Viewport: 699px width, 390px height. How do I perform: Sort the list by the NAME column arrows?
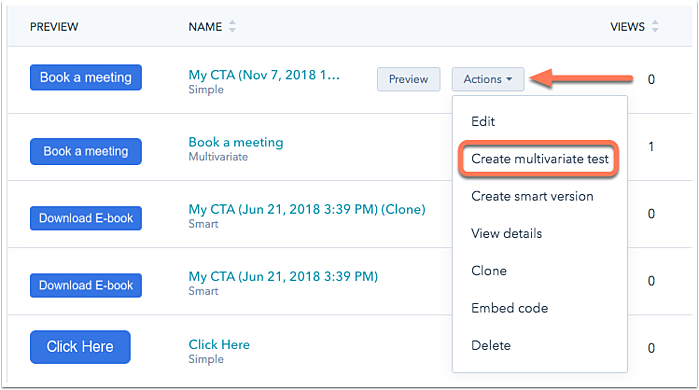[x=232, y=27]
